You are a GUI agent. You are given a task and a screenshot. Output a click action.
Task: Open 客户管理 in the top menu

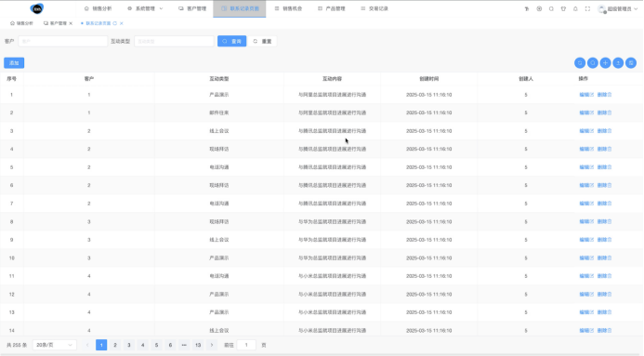point(192,8)
